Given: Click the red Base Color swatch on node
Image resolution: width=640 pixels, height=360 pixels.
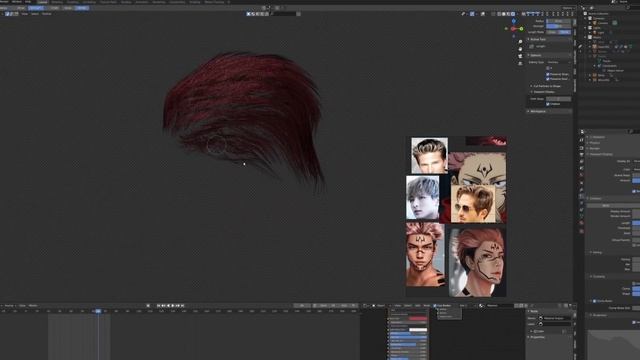Looking at the screenshot, I should point(418,318).
